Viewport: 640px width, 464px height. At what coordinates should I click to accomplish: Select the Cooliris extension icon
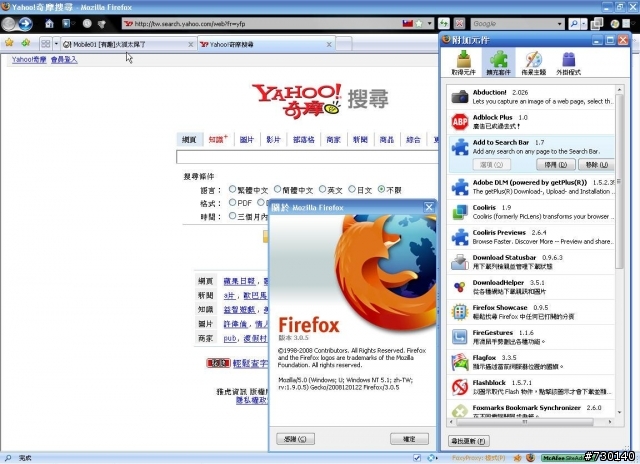(460, 212)
